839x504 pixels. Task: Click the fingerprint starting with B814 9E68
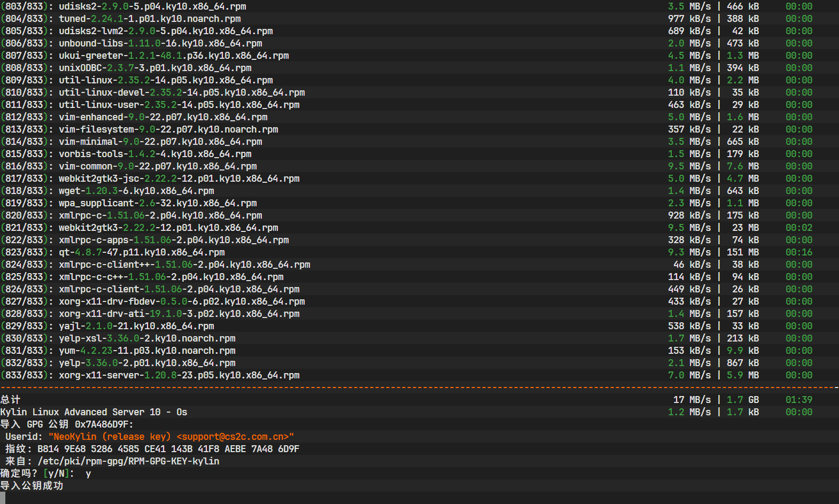pyautogui.click(x=168, y=449)
